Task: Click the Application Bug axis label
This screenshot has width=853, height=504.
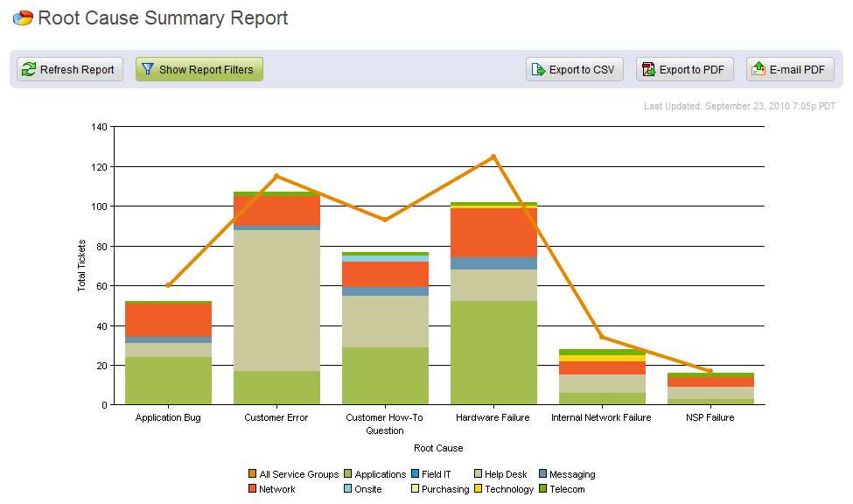Action: [168, 417]
